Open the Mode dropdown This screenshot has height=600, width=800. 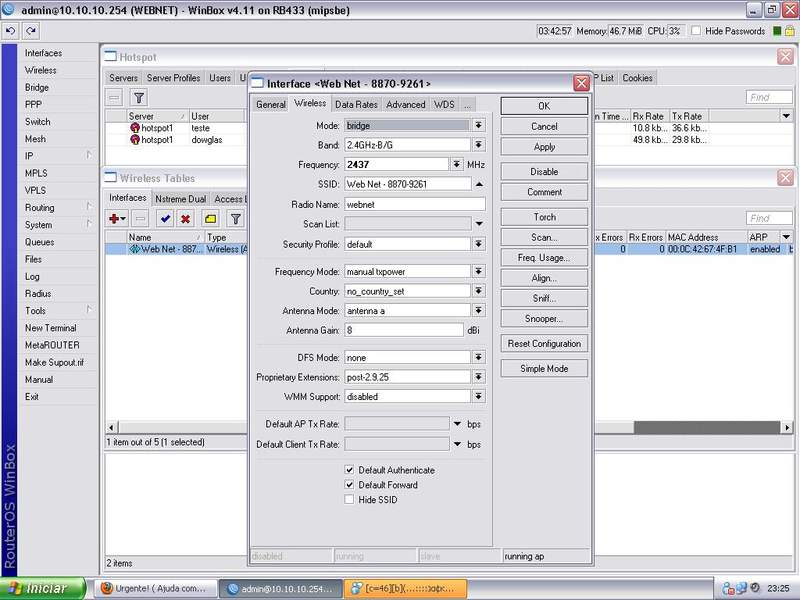pos(479,126)
